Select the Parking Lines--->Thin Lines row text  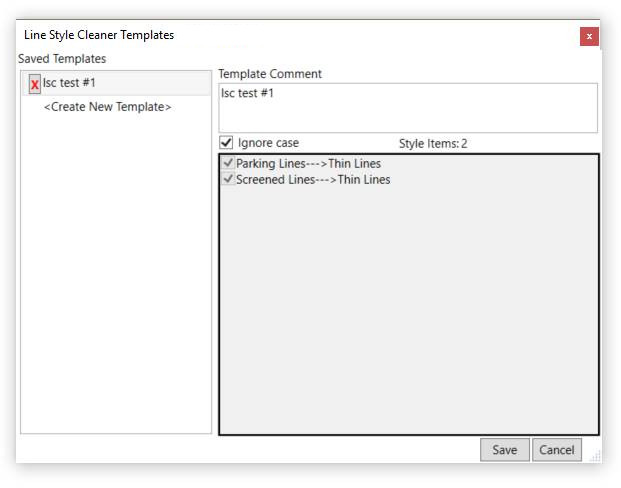[308, 164]
